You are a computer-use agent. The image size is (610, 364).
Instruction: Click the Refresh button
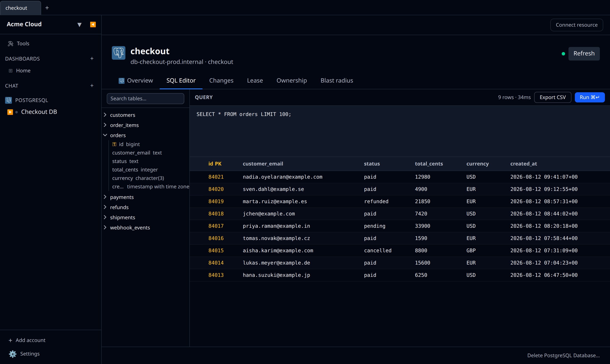point(584,54)
